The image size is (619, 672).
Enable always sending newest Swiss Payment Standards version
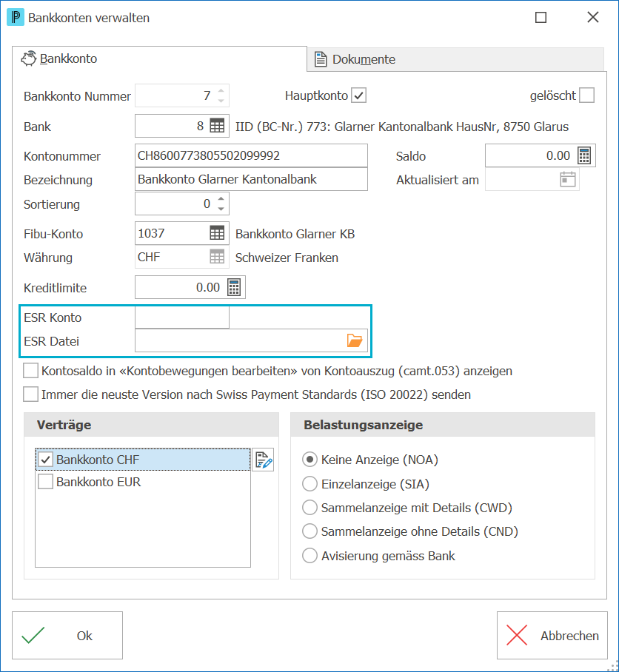click(x=30, y=394)
